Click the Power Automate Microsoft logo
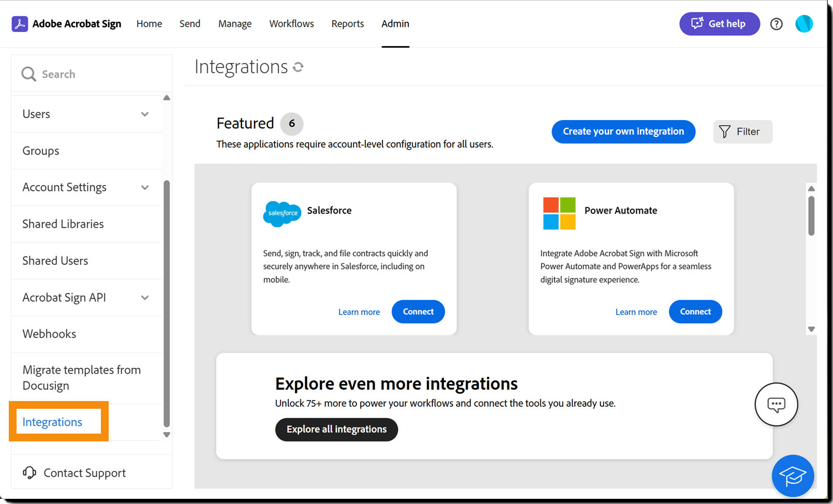The width and height of the screenshot is (833, 504). point(559,213)
